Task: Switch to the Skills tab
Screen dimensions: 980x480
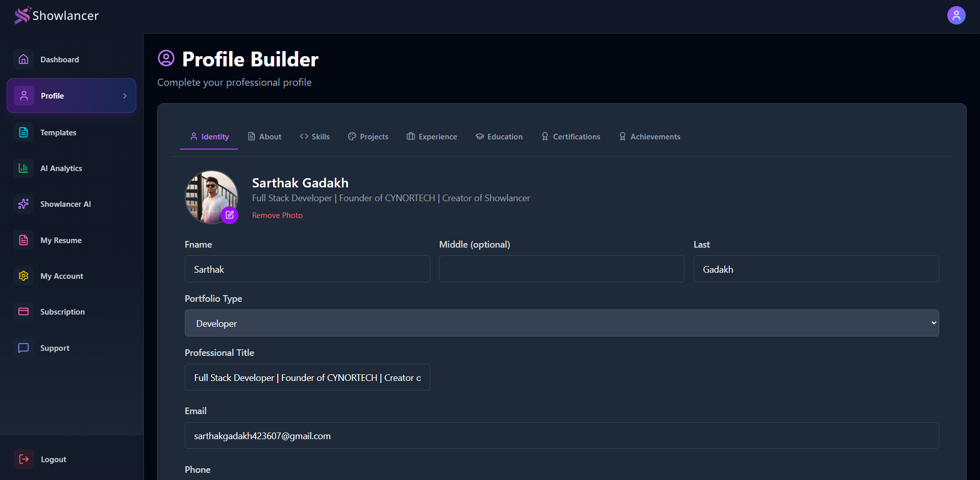Action: click(x=314, y=137)
